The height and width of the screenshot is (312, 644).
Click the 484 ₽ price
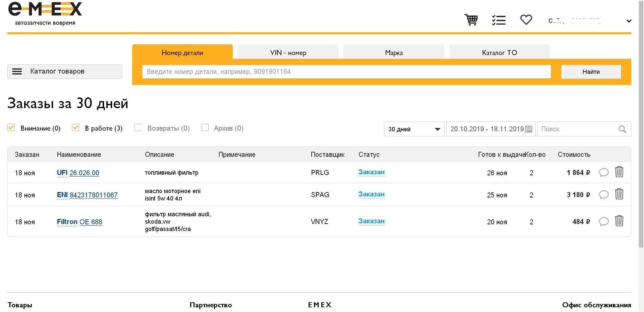pos(581,222)
